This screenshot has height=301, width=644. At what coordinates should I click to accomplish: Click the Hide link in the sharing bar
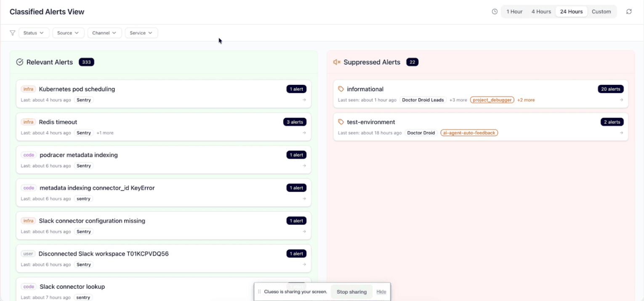coord(381,291)
